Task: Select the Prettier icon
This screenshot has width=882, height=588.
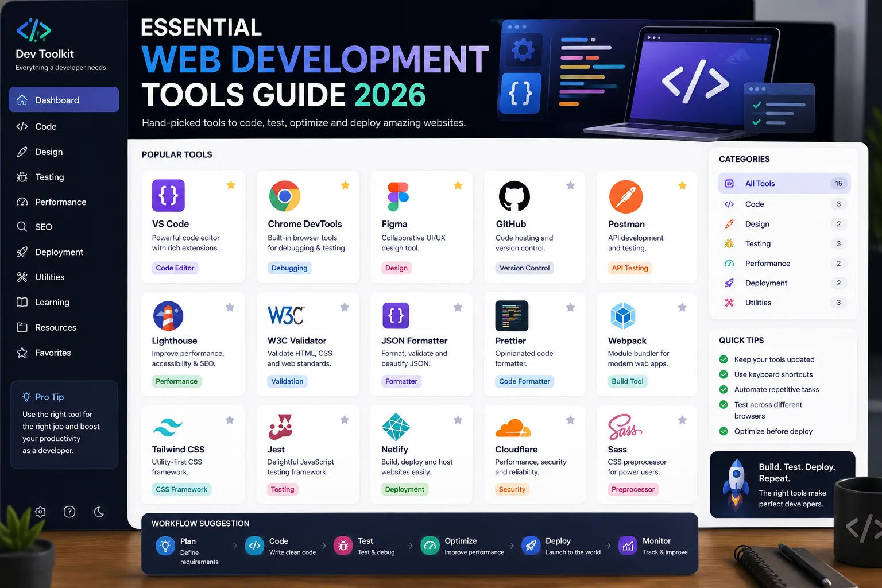Action: [512, 316]
